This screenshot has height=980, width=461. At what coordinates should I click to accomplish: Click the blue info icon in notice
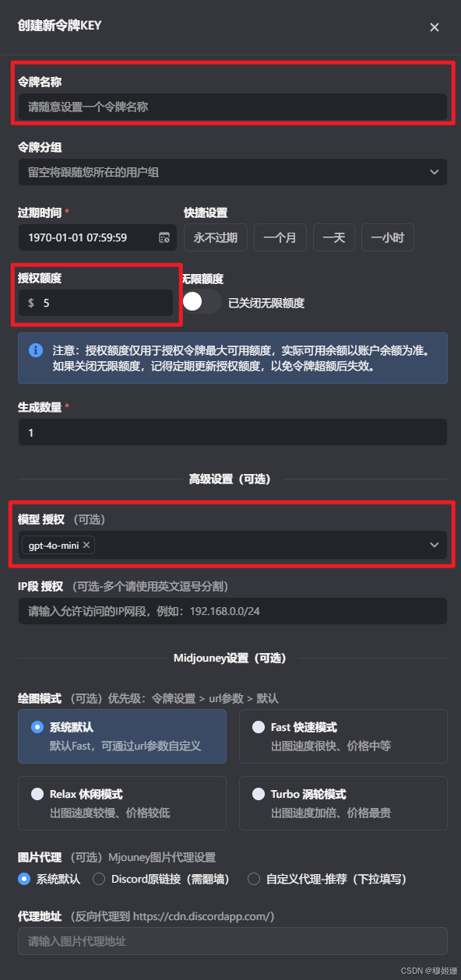coord(36,350)
